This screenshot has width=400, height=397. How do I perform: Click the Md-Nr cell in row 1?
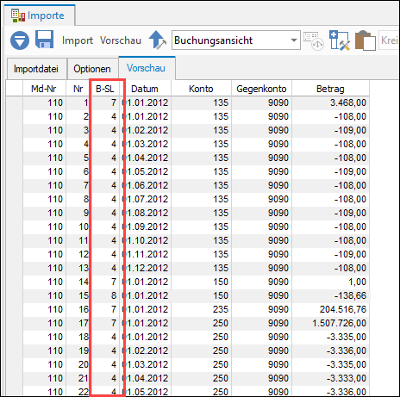(44, 103)
